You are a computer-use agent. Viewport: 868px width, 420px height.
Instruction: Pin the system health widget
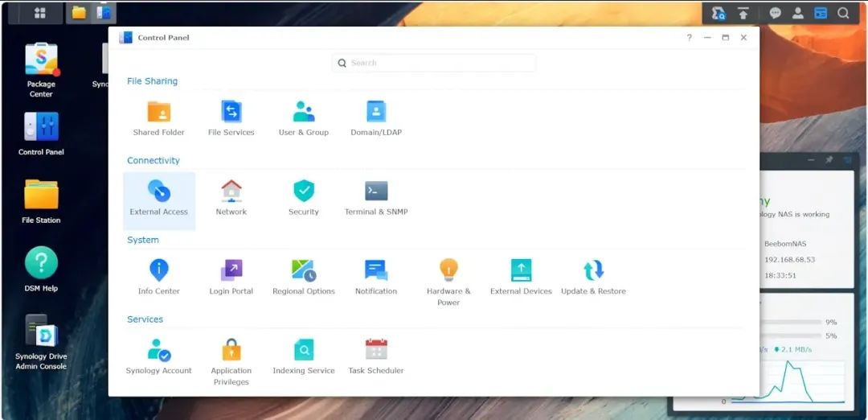pyautogui.click(x=829, y=159)
